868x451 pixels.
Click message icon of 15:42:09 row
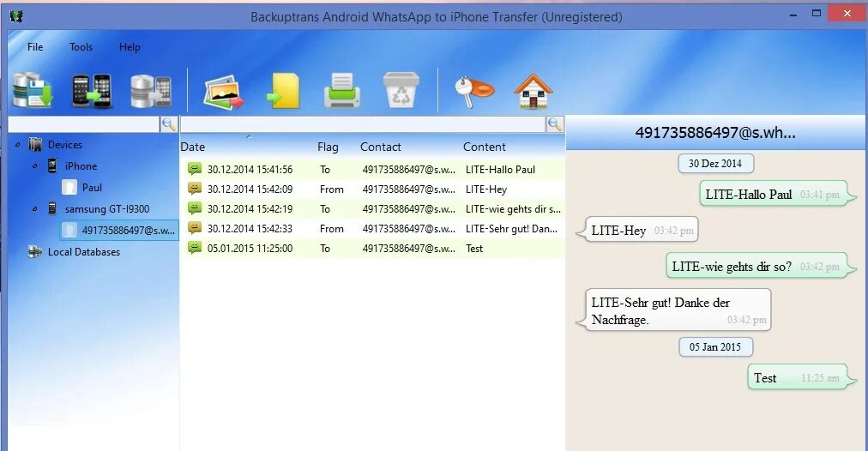195,189
